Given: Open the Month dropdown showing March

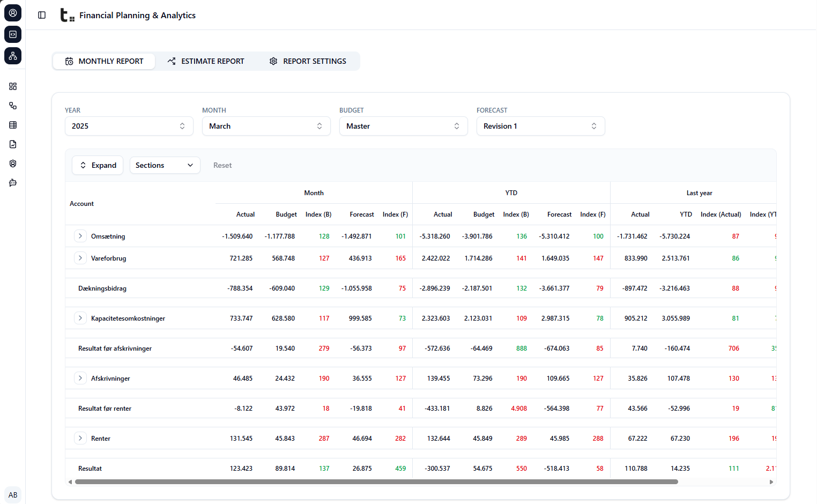Looking at the screenshot, I should coord(266,126).
